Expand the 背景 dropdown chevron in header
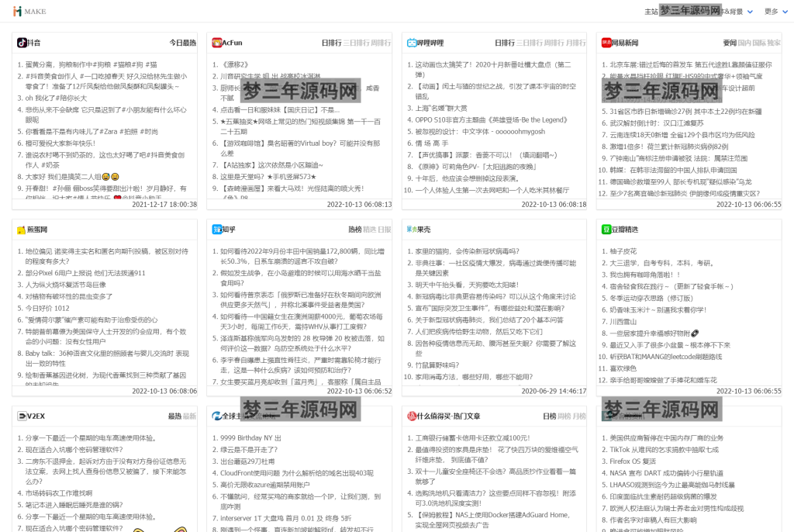 [x=750, y=12]
